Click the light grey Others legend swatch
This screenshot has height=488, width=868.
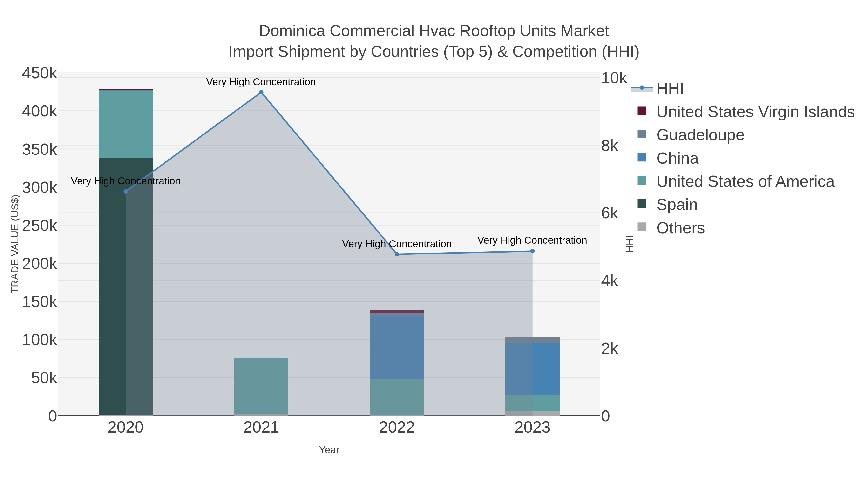point(642,227)
